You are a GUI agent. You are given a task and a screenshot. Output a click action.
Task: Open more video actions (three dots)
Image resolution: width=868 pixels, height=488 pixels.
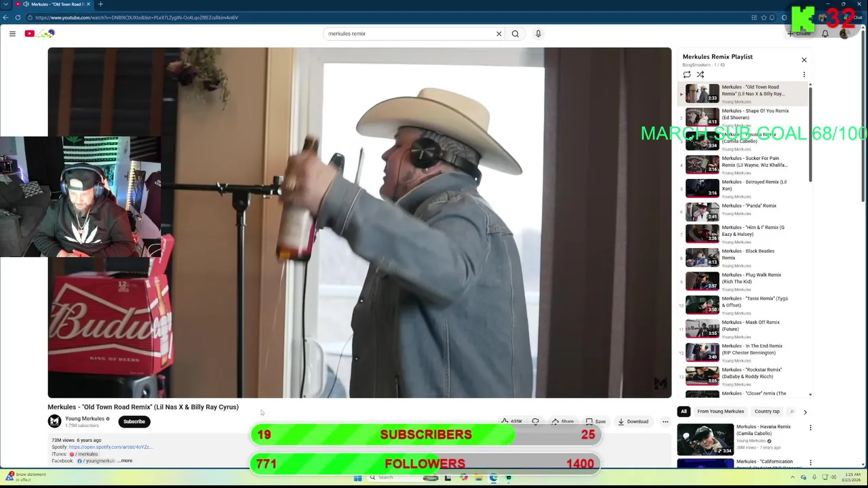[665, 422]
